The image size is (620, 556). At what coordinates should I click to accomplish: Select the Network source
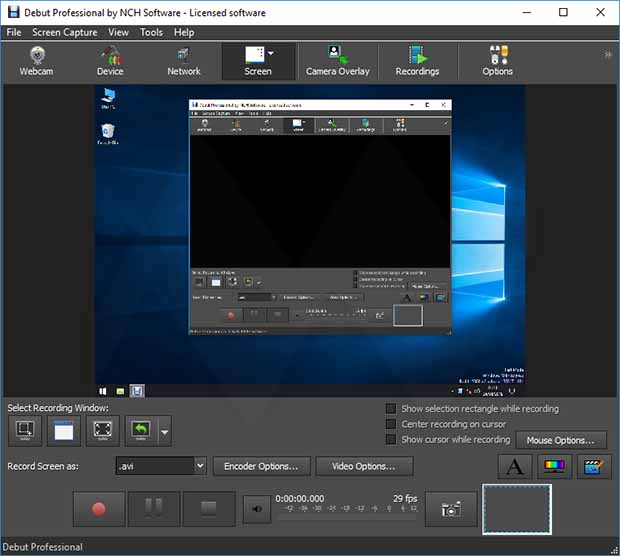point(184,62)
